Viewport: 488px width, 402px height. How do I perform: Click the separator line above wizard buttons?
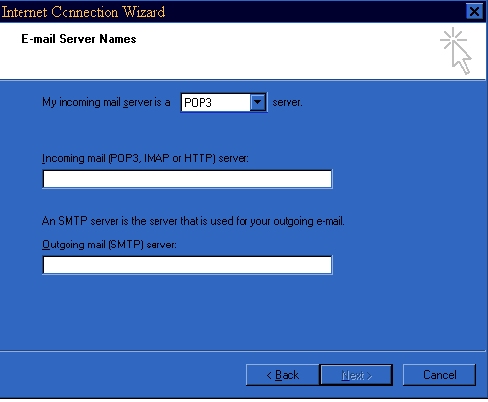click(x=243, y=351)
